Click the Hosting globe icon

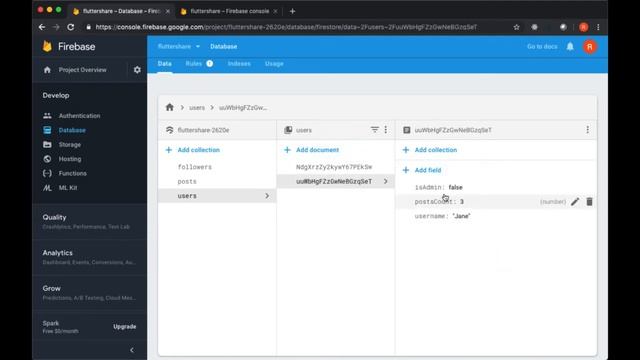47,159
